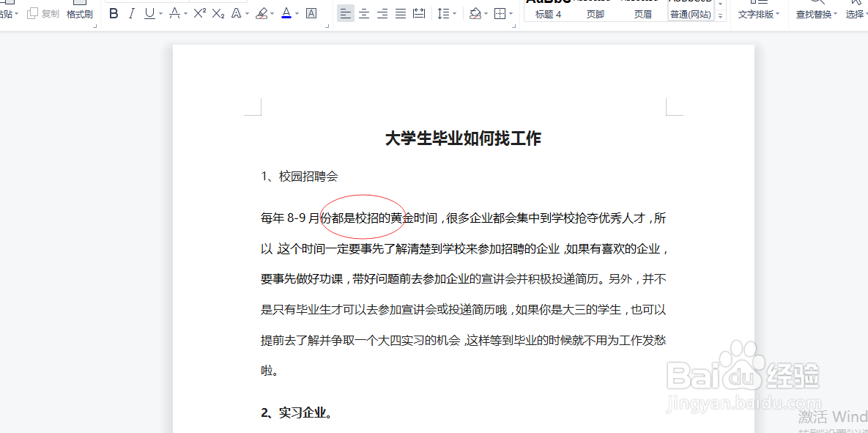Open borders dropdown arrow
This screenshot has width=868, height=433.
tap(511, 14)
